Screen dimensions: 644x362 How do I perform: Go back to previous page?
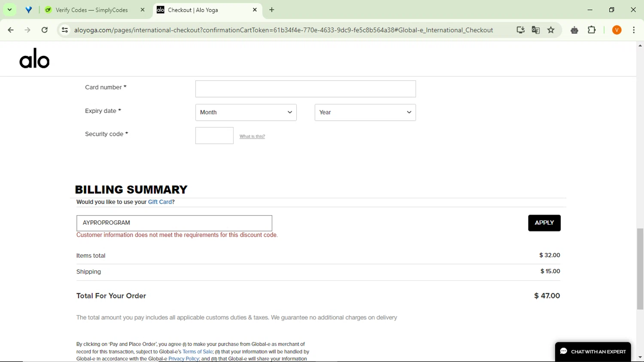[x=11, y=30]
